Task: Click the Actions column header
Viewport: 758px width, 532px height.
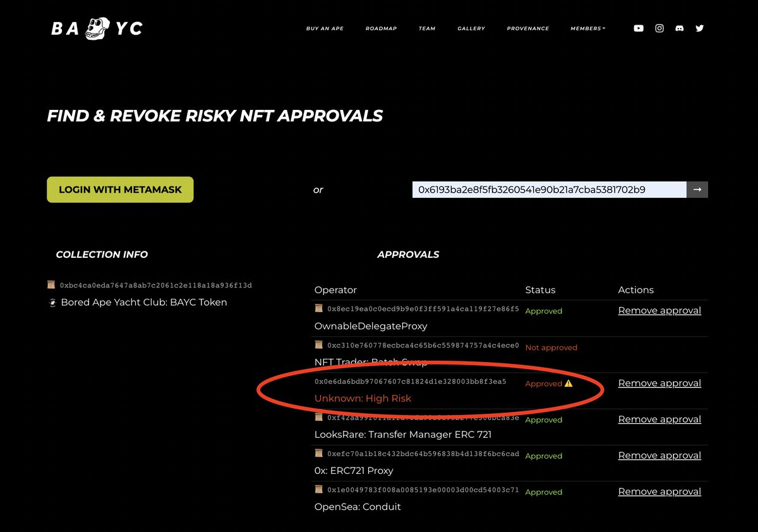Action: [635, 290]
